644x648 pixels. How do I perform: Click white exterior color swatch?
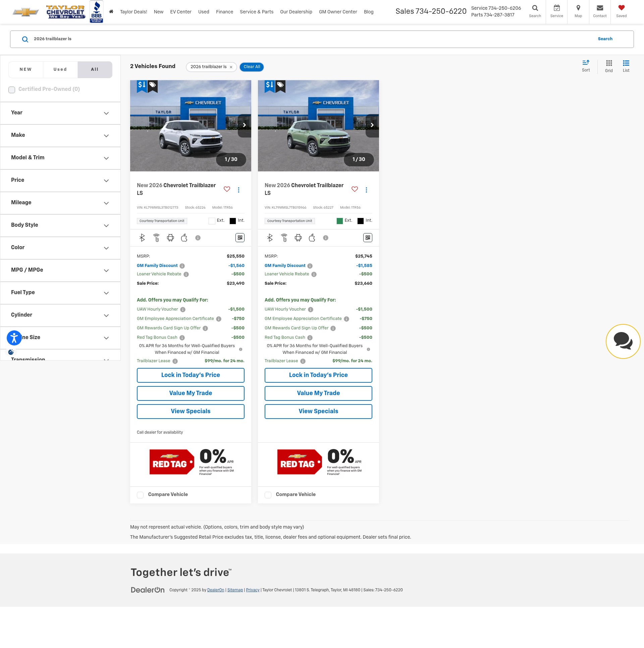(212, 221)
